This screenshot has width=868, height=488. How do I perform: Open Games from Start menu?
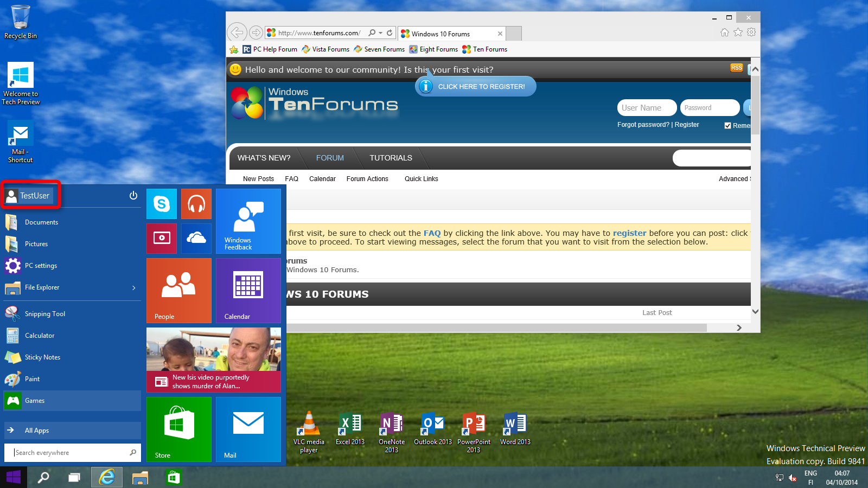pyautogui.click(x=72, y=401)
